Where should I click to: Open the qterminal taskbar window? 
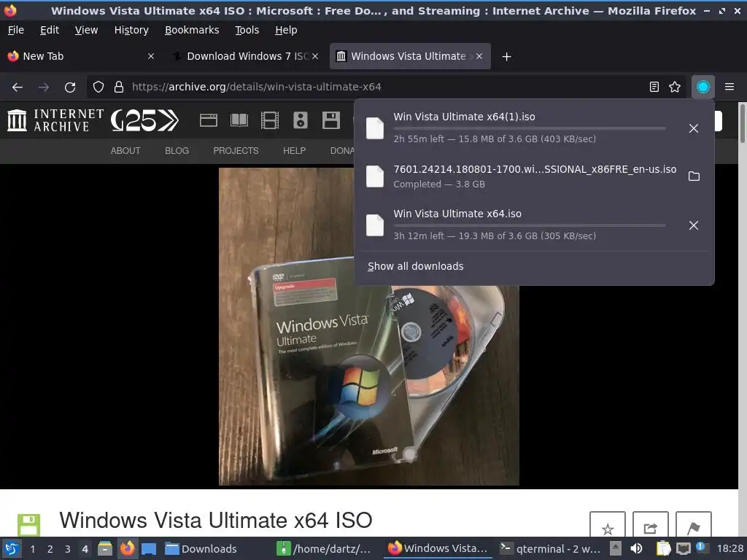coord(550,549)
